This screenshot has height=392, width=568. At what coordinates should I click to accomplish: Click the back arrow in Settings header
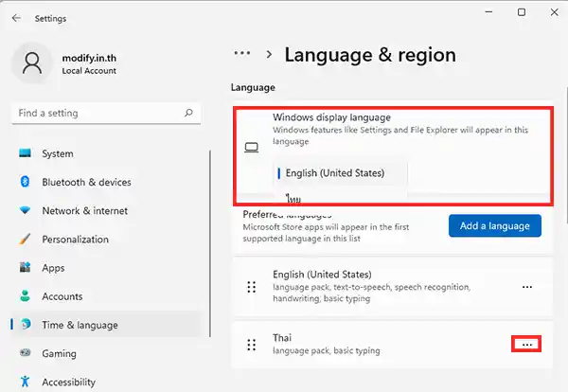coord(16,18)
